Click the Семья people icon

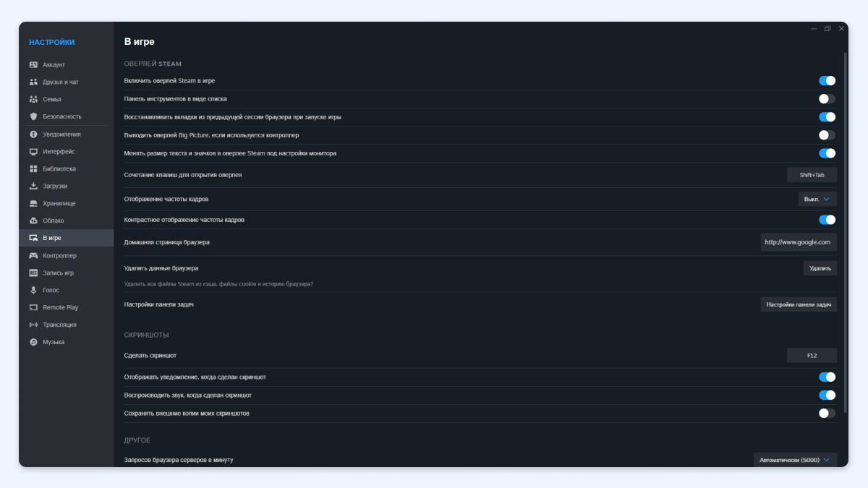point(33,100)
